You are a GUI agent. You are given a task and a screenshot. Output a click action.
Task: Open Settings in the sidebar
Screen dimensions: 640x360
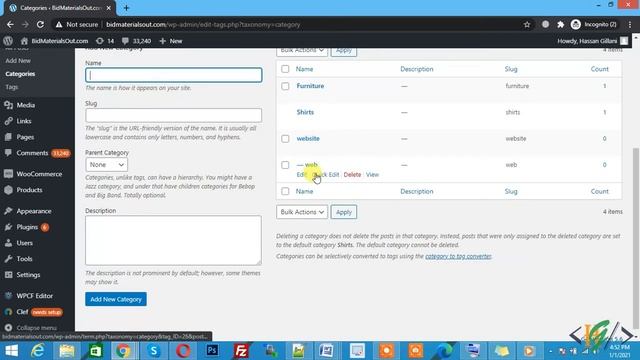[28, 275]
